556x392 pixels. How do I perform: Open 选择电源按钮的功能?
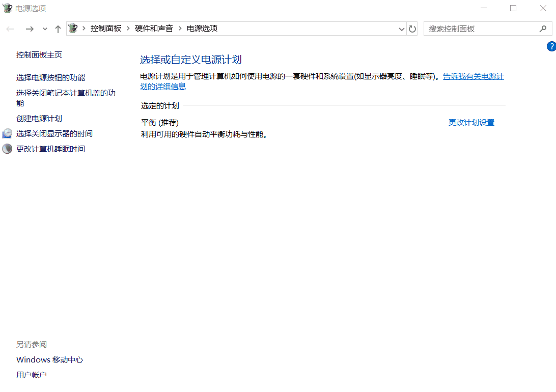pos(51,78)
